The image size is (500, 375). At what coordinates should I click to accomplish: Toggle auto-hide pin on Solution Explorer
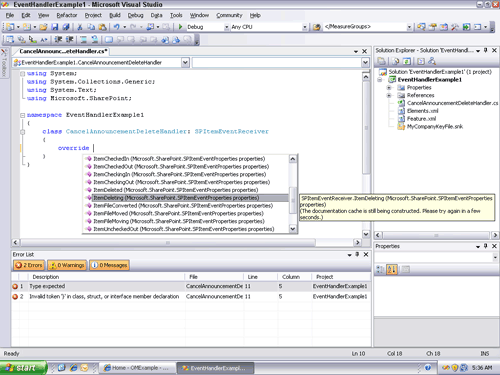pos(486,50)
